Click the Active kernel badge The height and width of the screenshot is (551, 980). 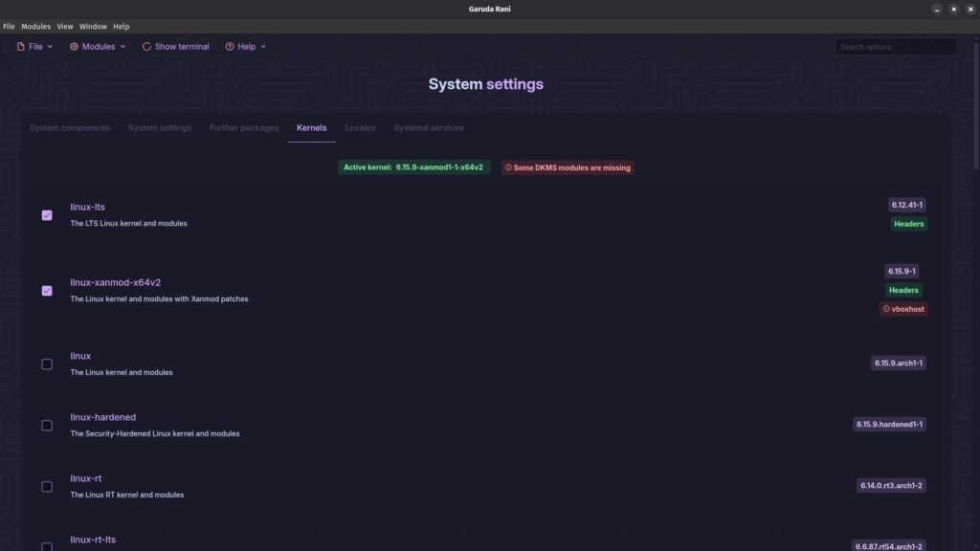point(413,167)
